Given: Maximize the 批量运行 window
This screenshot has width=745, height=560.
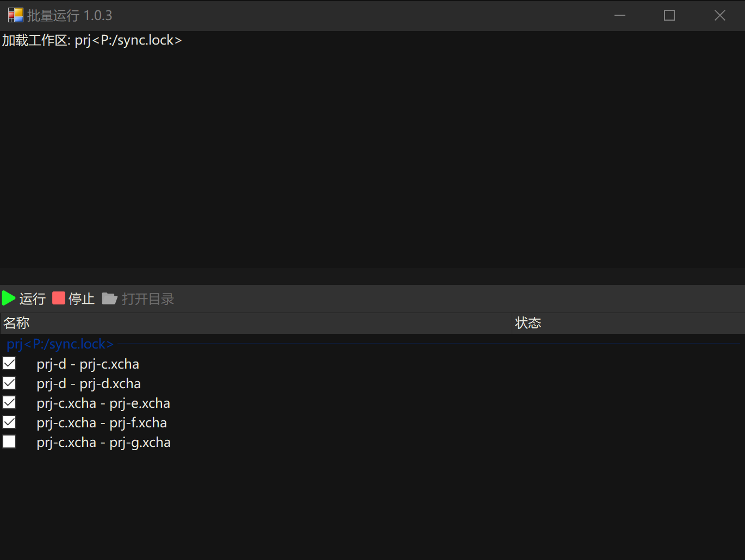Looking at the screenshot, I should click(x=669, y=15).
